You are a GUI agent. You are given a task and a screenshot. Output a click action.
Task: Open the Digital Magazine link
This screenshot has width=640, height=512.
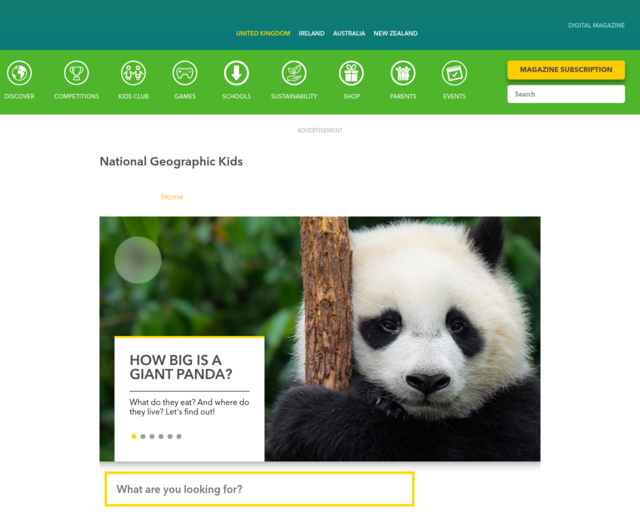(596, 25)
